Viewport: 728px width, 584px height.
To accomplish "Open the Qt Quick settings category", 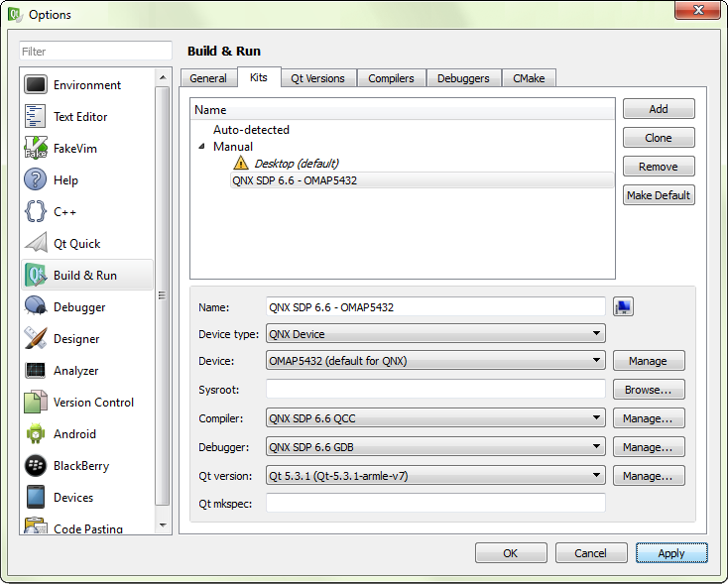I will (76, 244).
